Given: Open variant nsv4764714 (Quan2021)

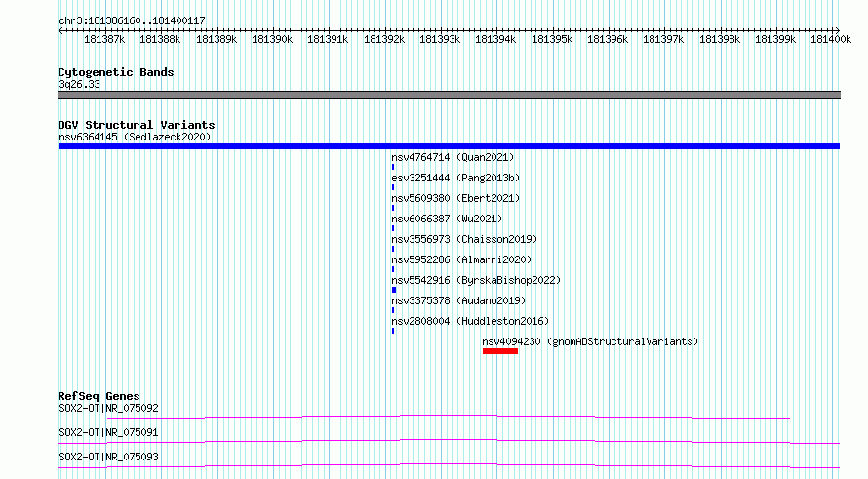Looking at the screenshot, I should pos(453,157).
